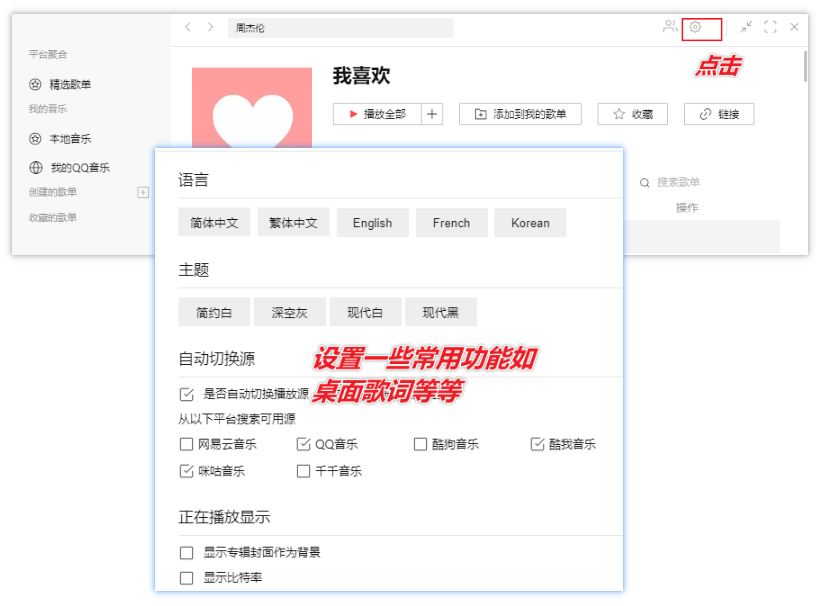This screenshot has height=606, width=826.
Task: Click the 搜索歌单 magnifier icon
Action: point(646,181)
